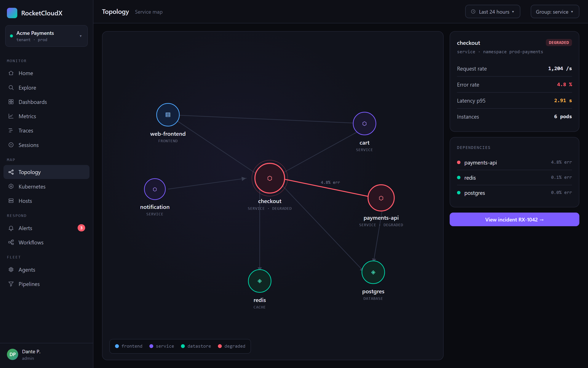Select the postgres database node
The image size is (588, 368).
373,272
